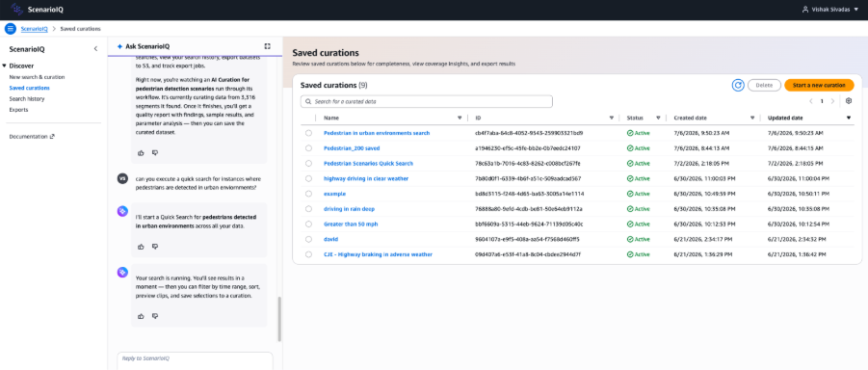Expand Ask ScenarioIQ chat to fullscreen
Viewport: 868px width, 370px height.
[x=268, y=46]
